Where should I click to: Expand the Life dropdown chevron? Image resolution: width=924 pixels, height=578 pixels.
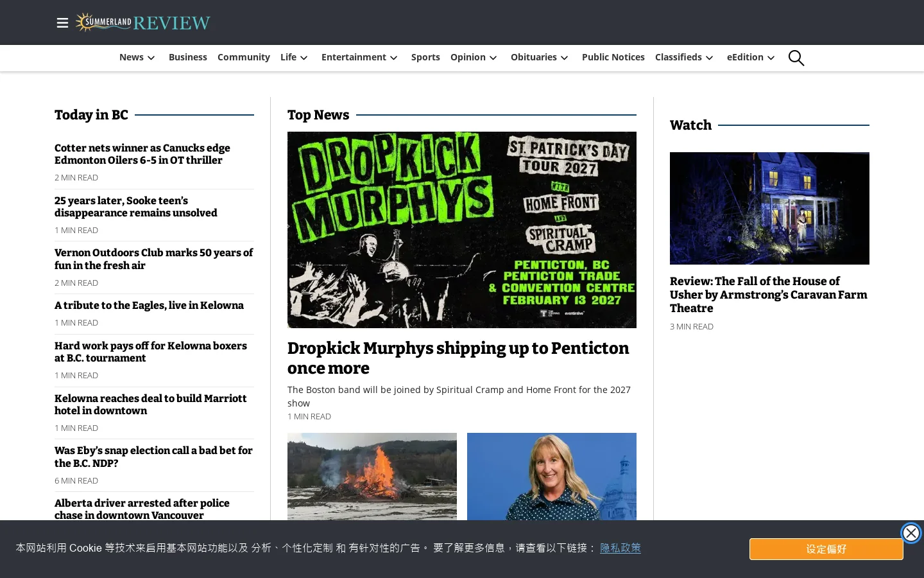point(304,58)
